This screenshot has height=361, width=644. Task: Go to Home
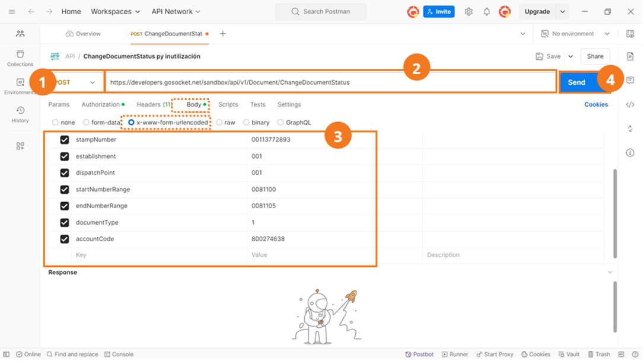pos(71,11)
